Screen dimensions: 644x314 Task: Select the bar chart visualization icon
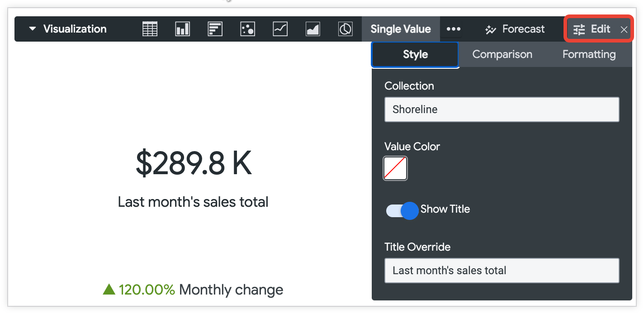click(215, 29)
